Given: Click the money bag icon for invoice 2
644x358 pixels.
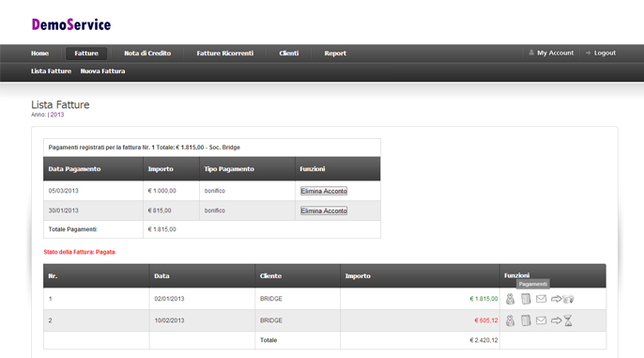Looking at the screenshot, I should point(510,320).
